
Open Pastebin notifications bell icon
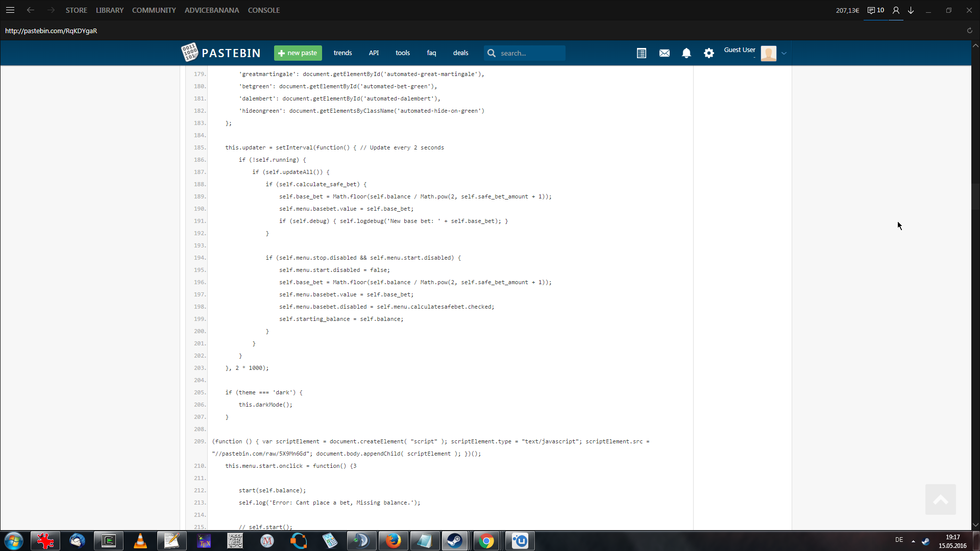click(x=687, y=53)
